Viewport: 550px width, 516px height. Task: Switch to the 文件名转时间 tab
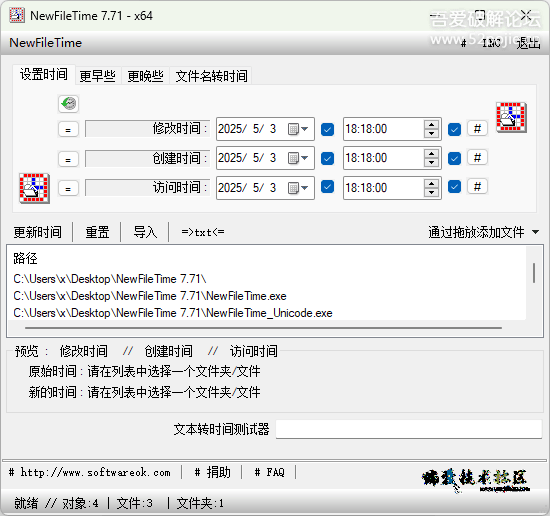211,76
